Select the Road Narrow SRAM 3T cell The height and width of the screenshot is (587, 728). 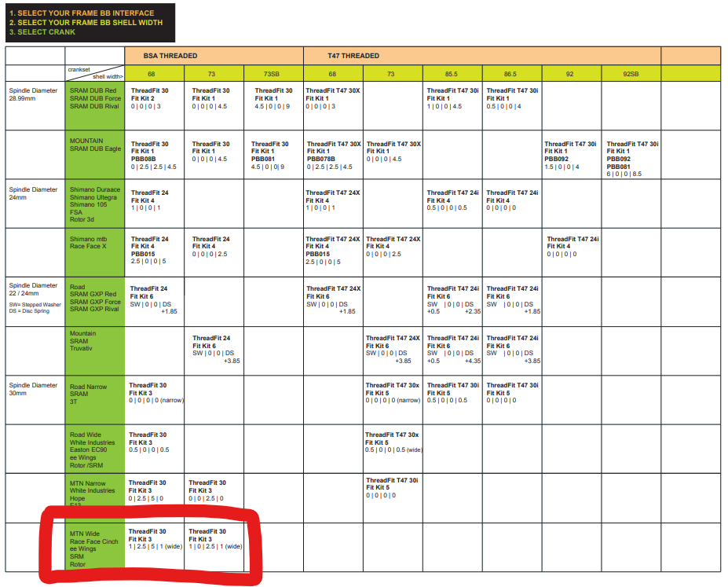(95, 400)
